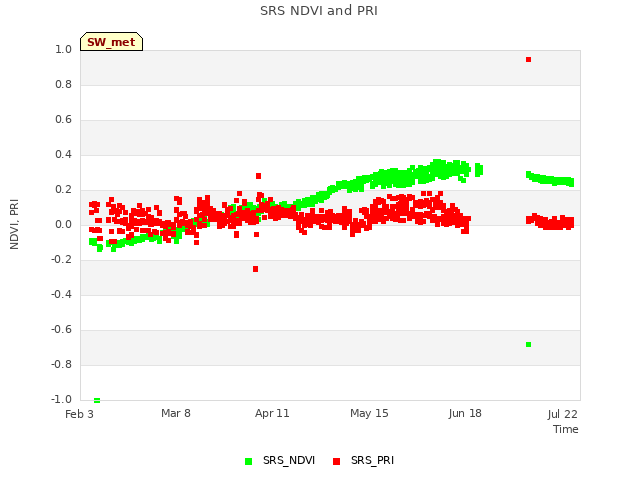The image size is (640, 480).
Task: Click the green point at -1.0
Action: 97,400
